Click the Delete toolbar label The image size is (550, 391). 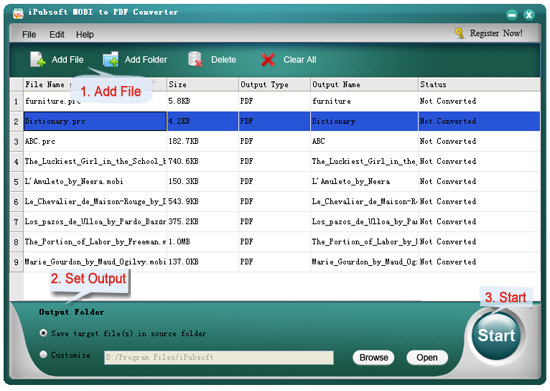point(223,60)
